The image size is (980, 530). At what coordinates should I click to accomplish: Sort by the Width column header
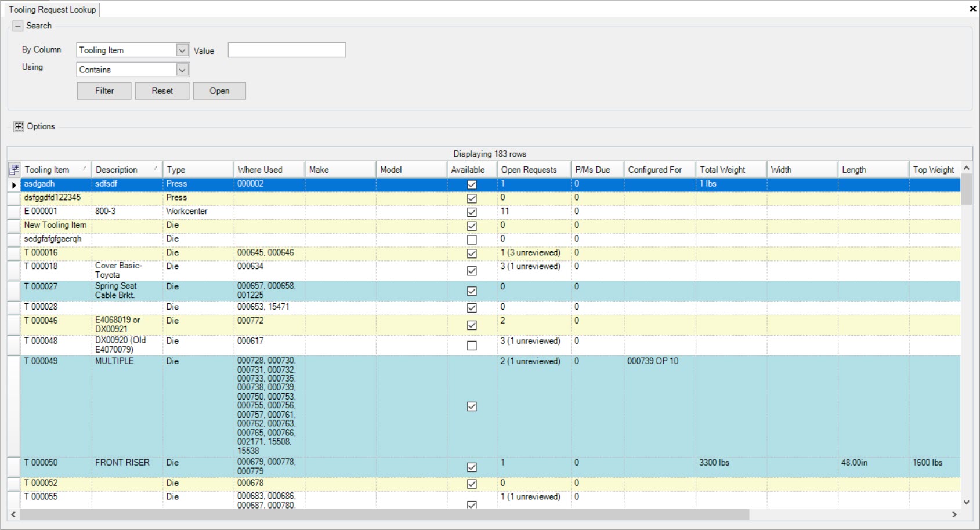click(x=802, y=170)
